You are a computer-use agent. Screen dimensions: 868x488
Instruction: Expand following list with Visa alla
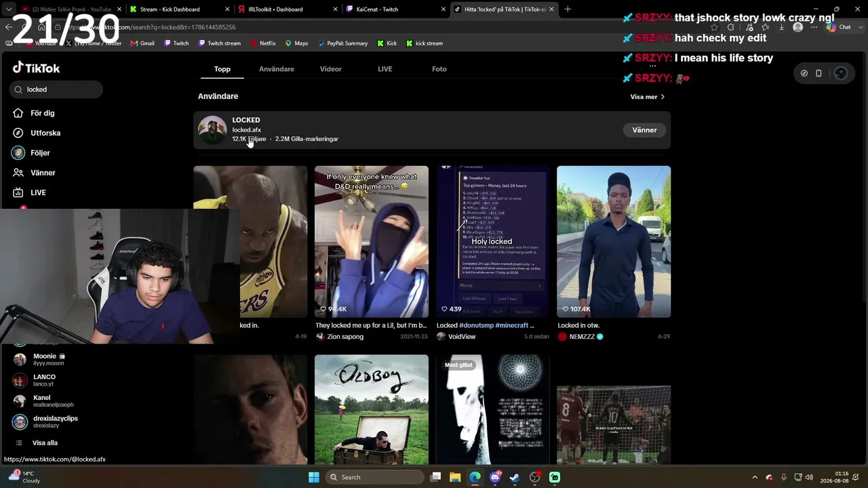pos(45,443)
